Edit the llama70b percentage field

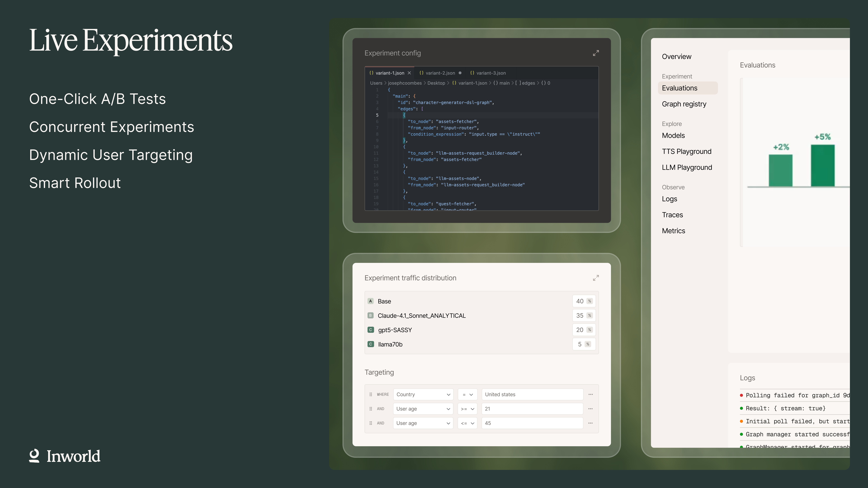(584, 344)
